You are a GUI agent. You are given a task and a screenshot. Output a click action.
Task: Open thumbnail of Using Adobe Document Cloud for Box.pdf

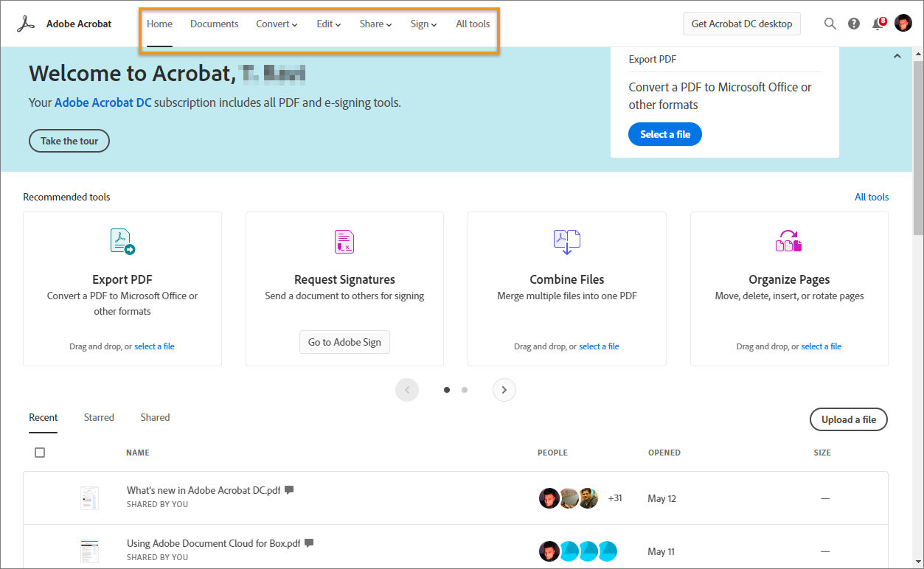(x=89, y=551)
